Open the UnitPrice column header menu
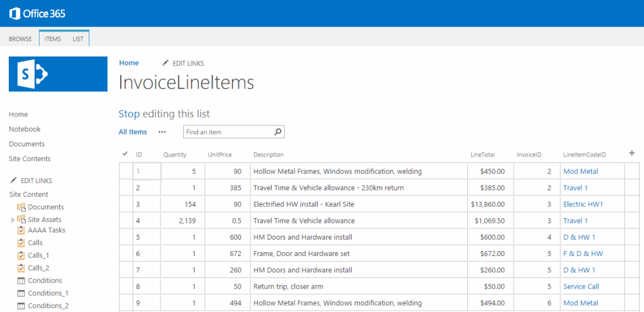This screenshot has width=644, height=312. click(219, 155)
